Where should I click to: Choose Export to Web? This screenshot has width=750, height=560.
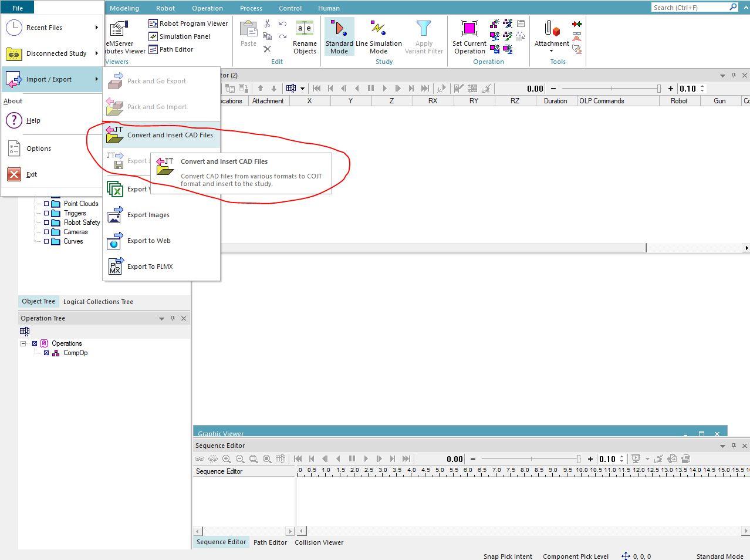(x=148, y=241)
